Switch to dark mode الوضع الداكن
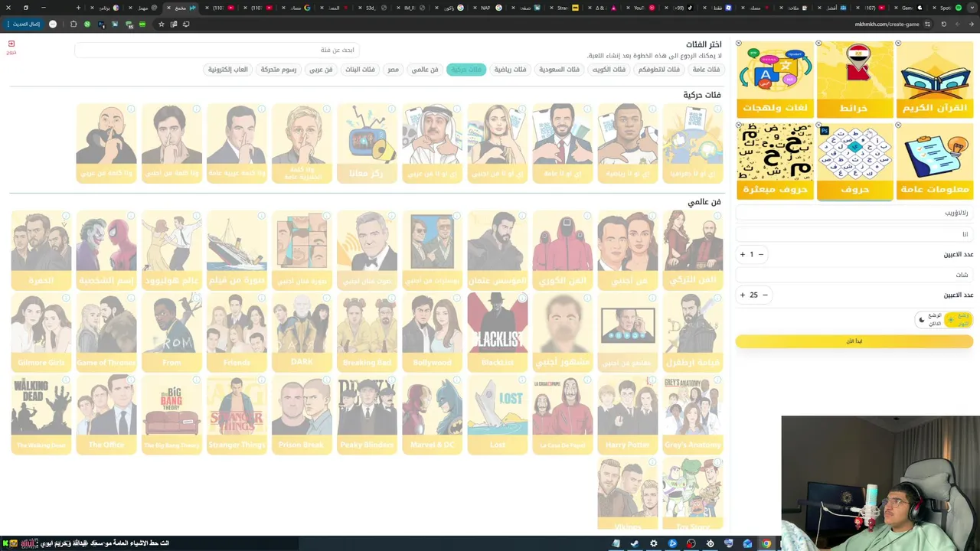Screen dimensions: 980x551 930,320
